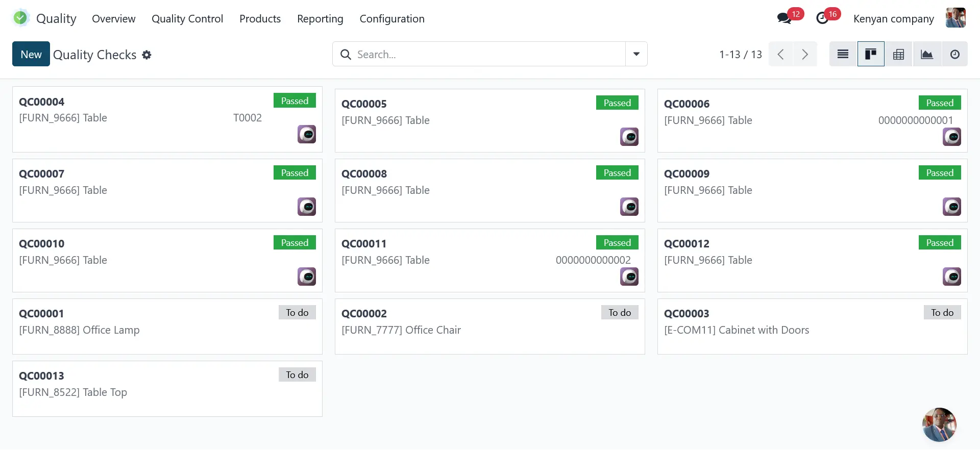Click the gear icon beside Quality Checks
The image size is (980, 450).
tap(146, 55)
